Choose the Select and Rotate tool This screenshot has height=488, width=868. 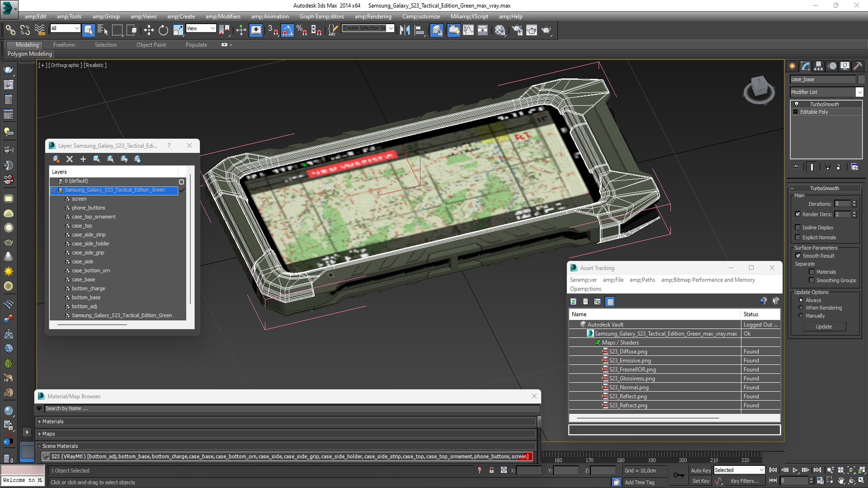click(x=163, y=30)
